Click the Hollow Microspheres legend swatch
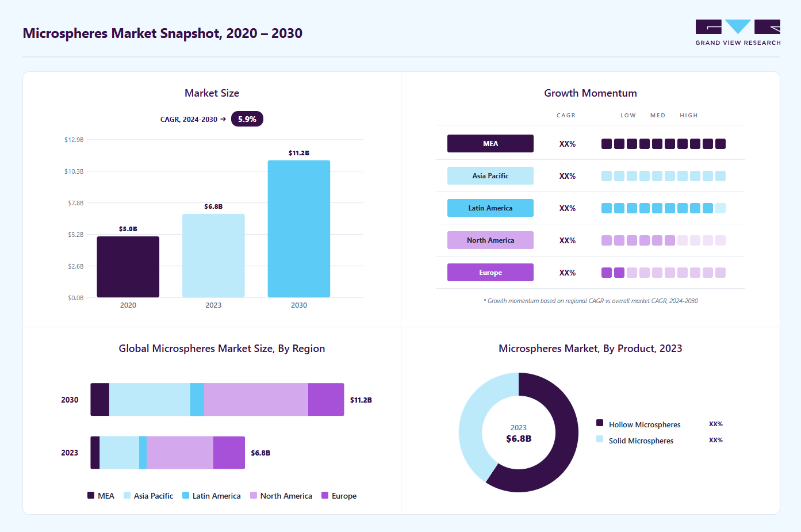801x532 pixels. coord(600,423)
